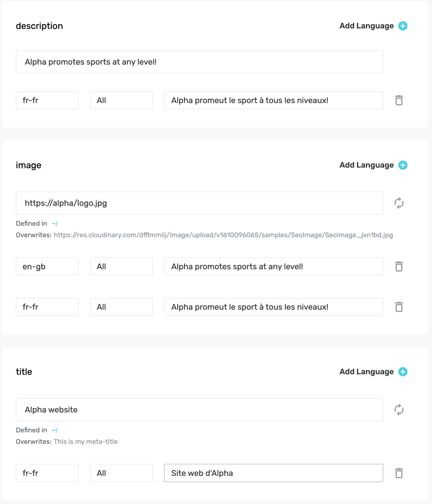The image size is (432, 504).
Task: Click the plus icon in the title section
Action: pyautogui.click(x=403, y=372)
